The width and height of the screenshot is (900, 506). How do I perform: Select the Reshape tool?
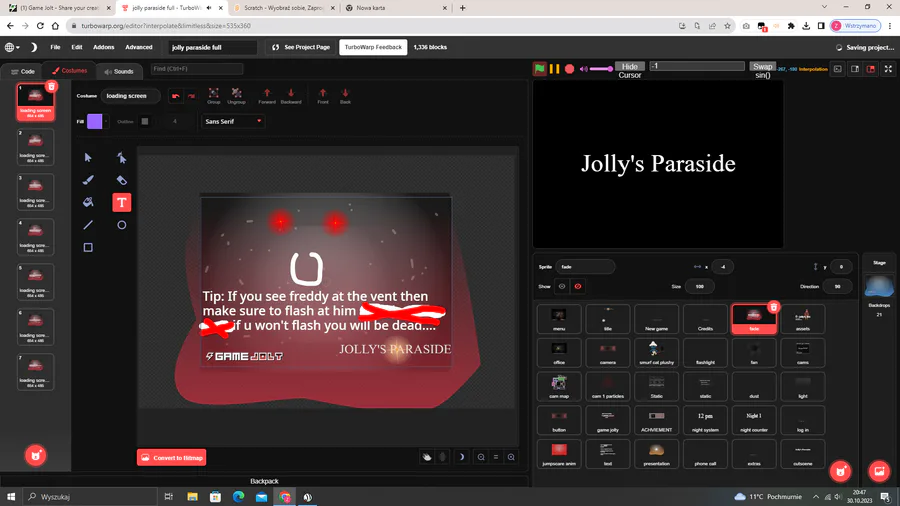[x=122, y=157]
